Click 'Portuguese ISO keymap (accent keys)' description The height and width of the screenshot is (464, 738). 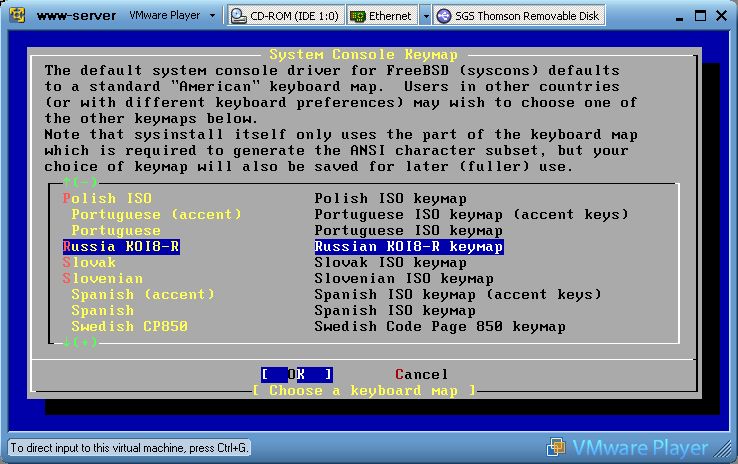click(472, 215)
